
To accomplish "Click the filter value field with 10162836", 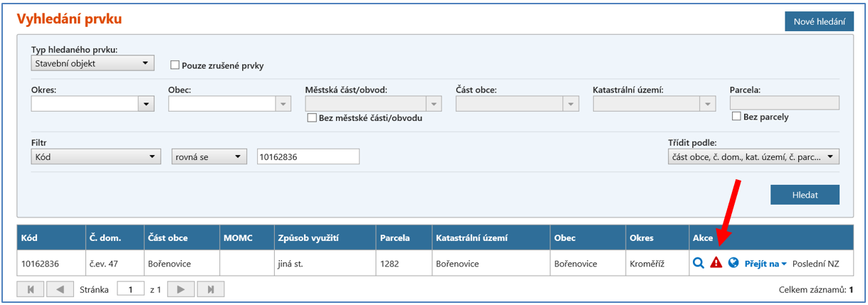I will [x=308, y=156].
